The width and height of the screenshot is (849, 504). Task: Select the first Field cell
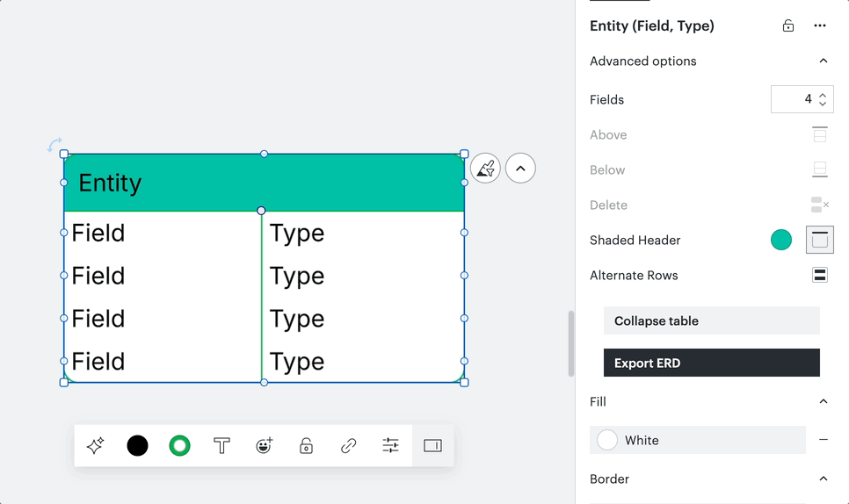(163, 233)
